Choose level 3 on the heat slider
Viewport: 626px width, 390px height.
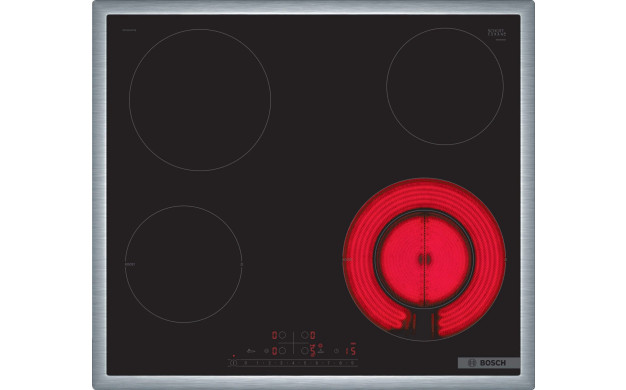pos(281,363)
